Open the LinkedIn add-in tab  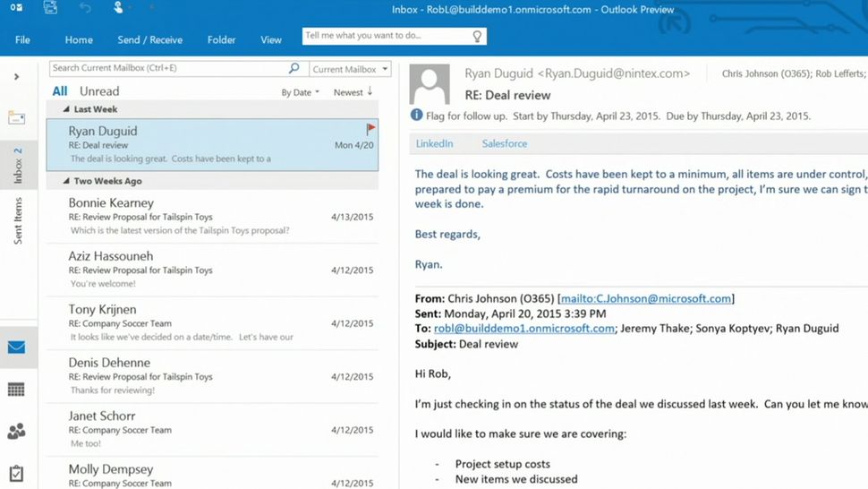[434, 143]
